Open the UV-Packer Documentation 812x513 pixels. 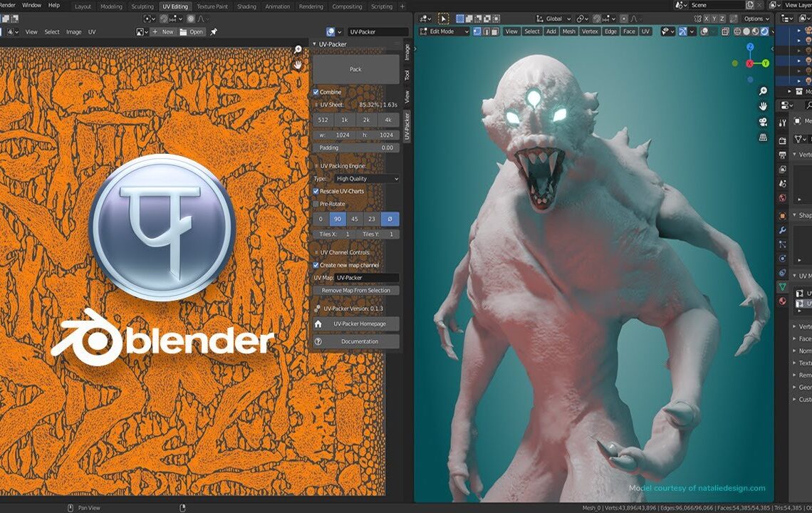355,341
